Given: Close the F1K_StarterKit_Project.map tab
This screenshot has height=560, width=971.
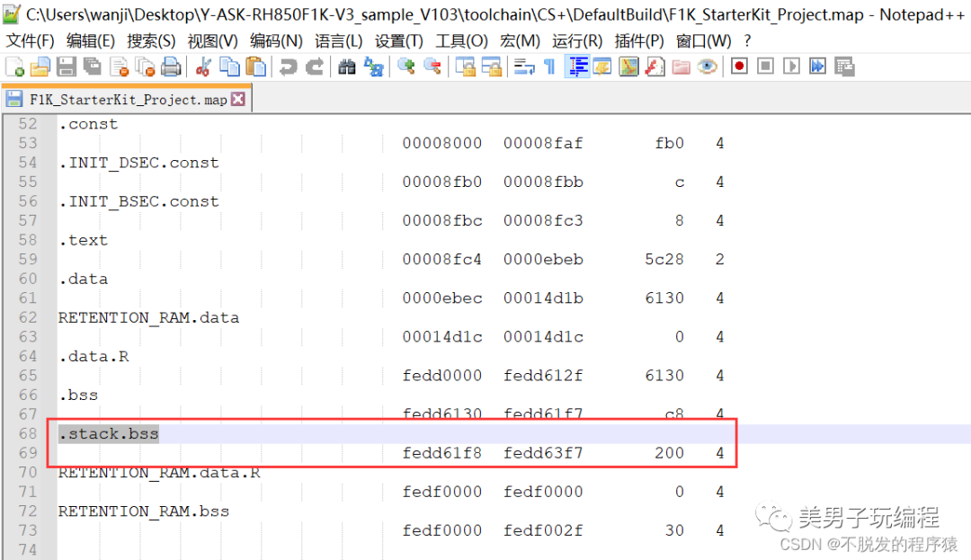Looking at the screenshot, I should click(x=238, y=100).
